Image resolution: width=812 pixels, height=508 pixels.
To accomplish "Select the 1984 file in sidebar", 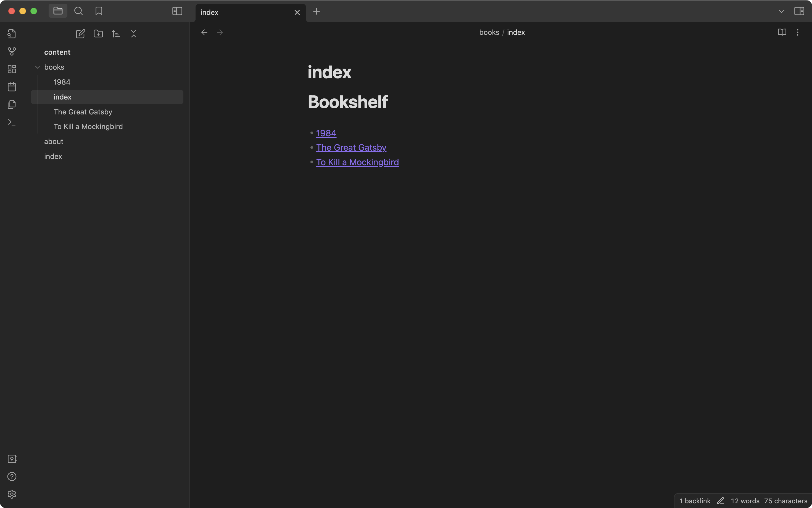I will coord(62,82).
